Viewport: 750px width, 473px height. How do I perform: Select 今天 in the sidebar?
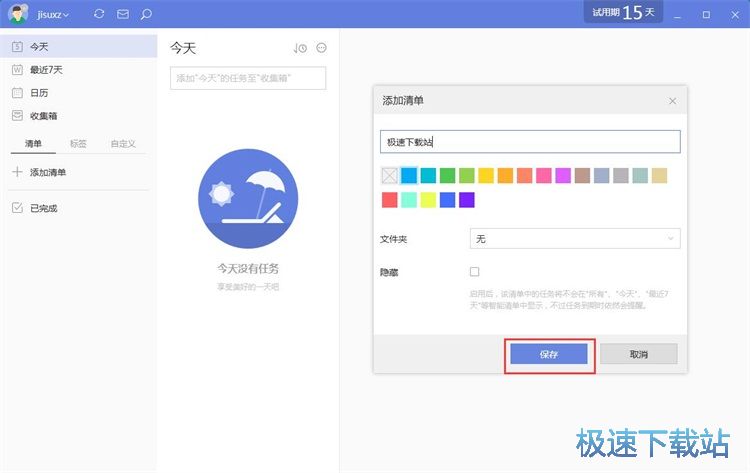[78, 46]
